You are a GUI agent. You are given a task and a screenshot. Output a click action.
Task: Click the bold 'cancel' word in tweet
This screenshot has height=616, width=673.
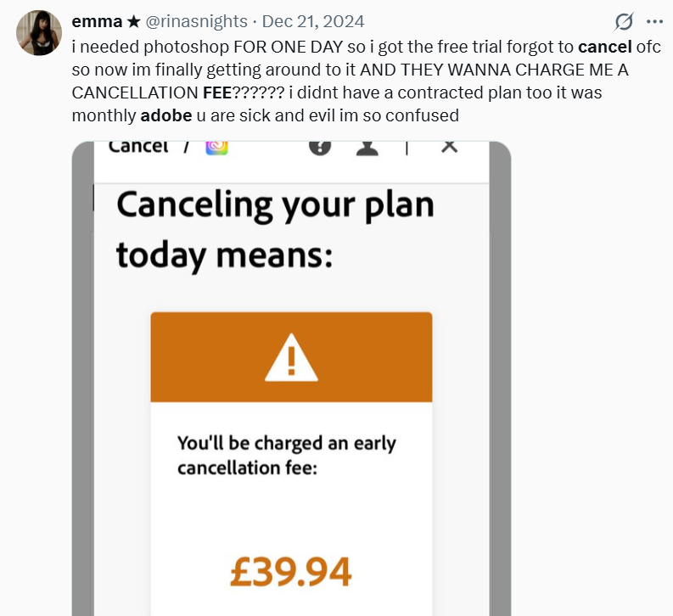[605, 46]
